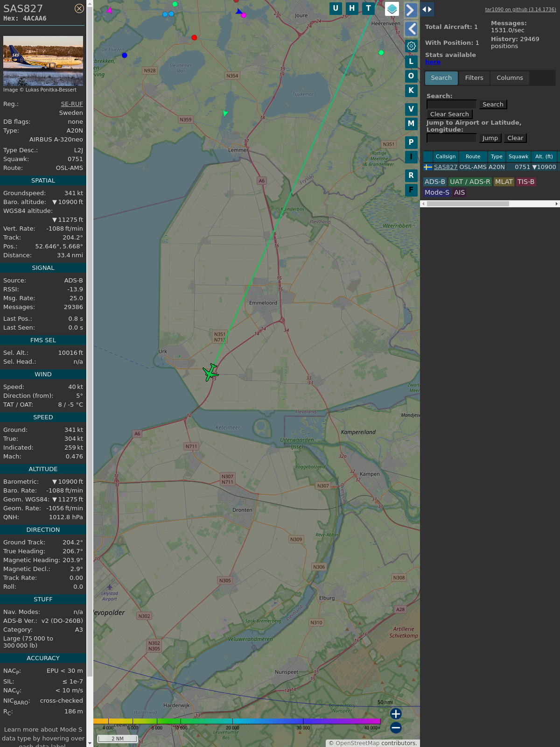Toggle the M map button
The height and width of the screenshot is (747, 560).
pos(411,124)
